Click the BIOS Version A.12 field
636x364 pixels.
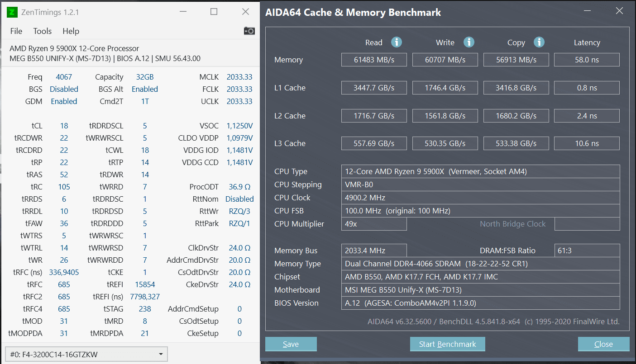coord(480,303)
